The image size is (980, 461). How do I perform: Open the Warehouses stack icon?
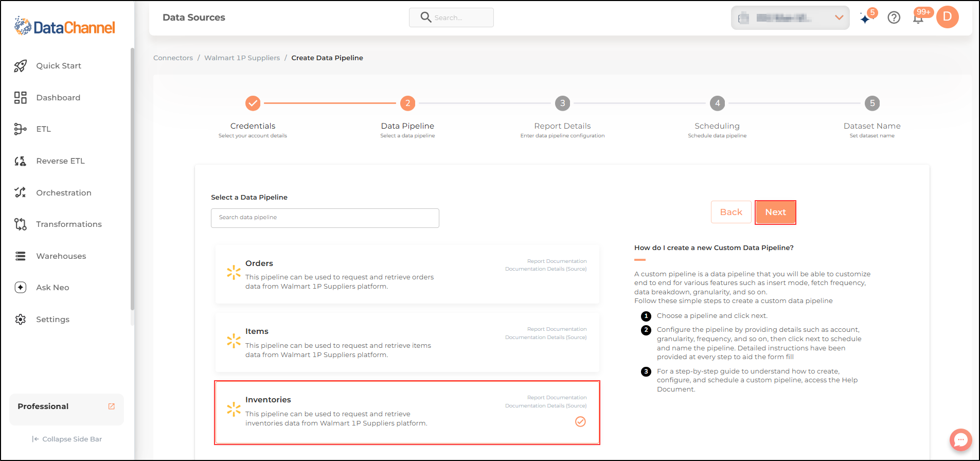pos(20,256)
